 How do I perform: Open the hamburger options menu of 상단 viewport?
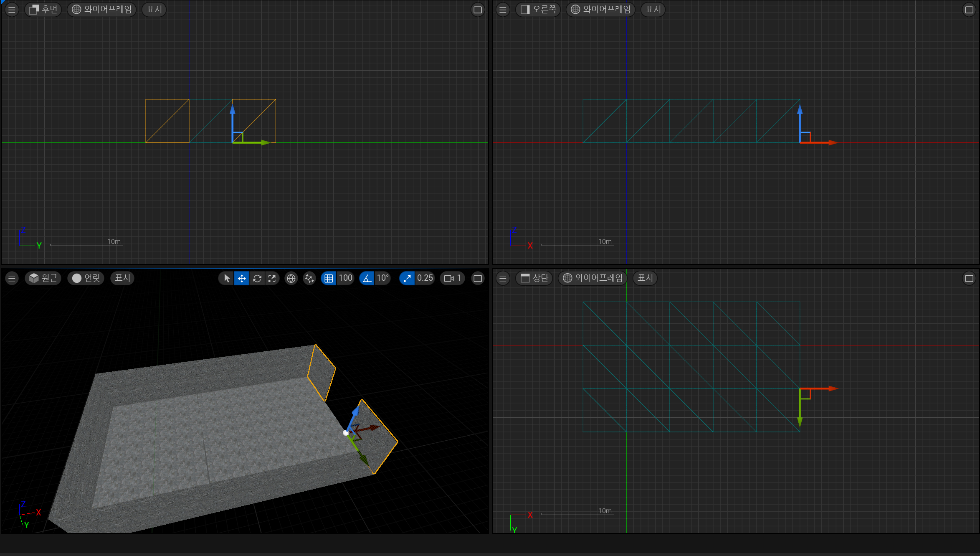pos(503,278)
